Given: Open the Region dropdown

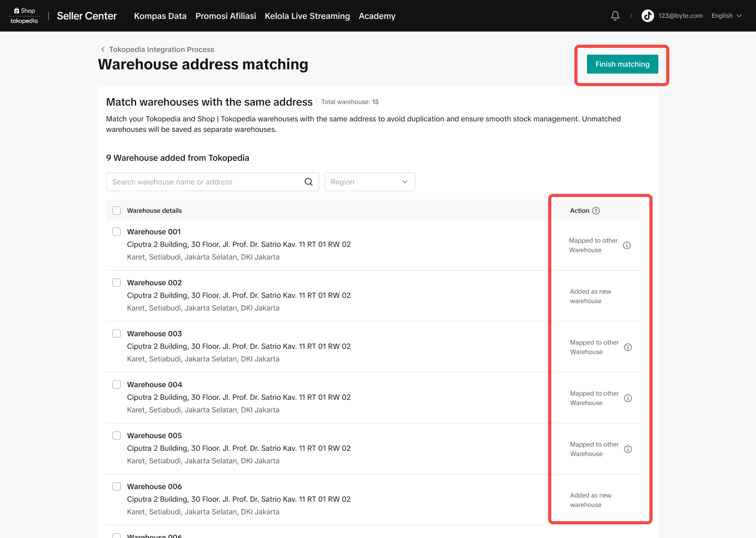Looking at the screenshot, I should coord(370,182).
